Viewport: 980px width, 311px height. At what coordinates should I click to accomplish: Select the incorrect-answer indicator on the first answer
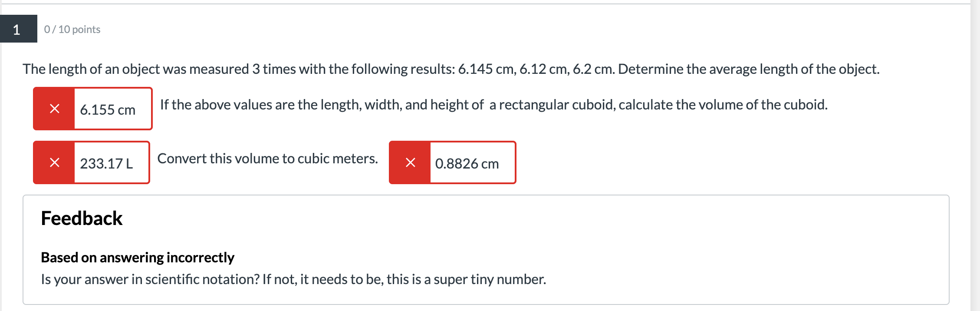54,109
